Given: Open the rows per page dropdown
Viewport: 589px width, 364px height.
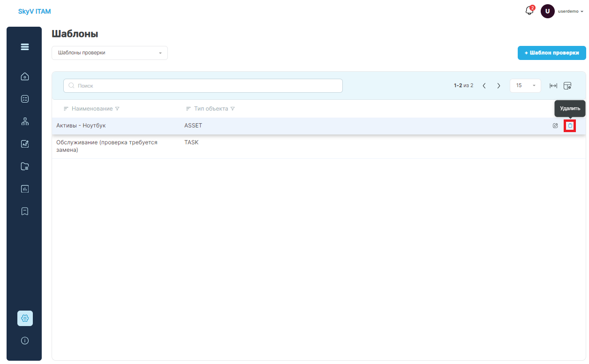Looking at the screenshot, I should click(525, 86).
